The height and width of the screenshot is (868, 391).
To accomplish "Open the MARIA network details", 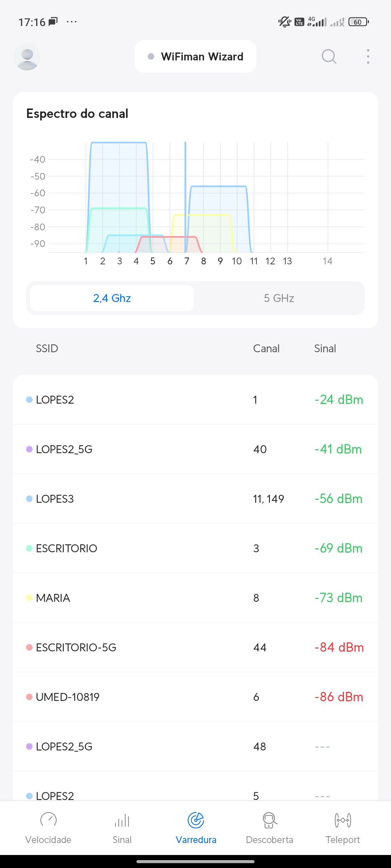I will [195, 598].
